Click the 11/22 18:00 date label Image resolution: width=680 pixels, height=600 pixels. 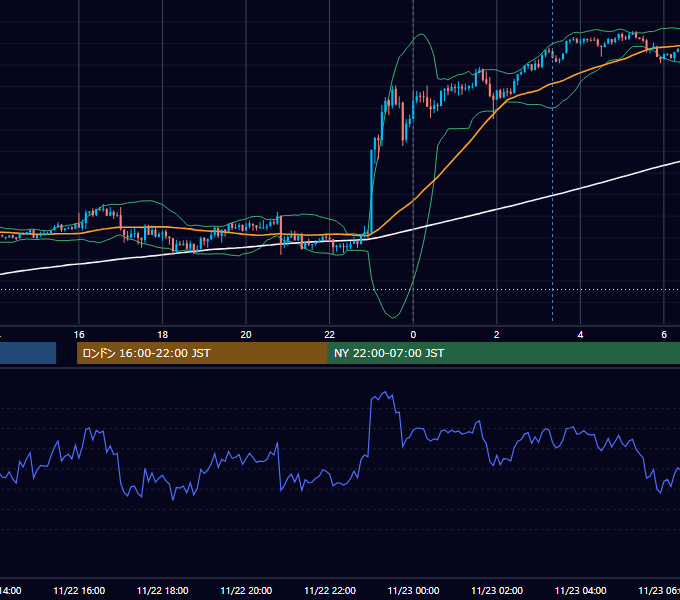pos(163,590)
